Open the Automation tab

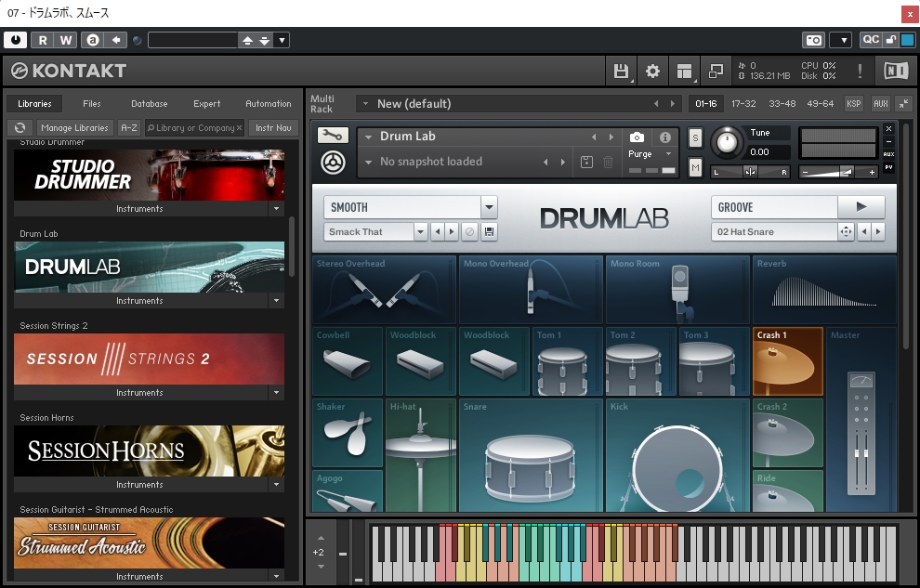[x=268, y=104]
